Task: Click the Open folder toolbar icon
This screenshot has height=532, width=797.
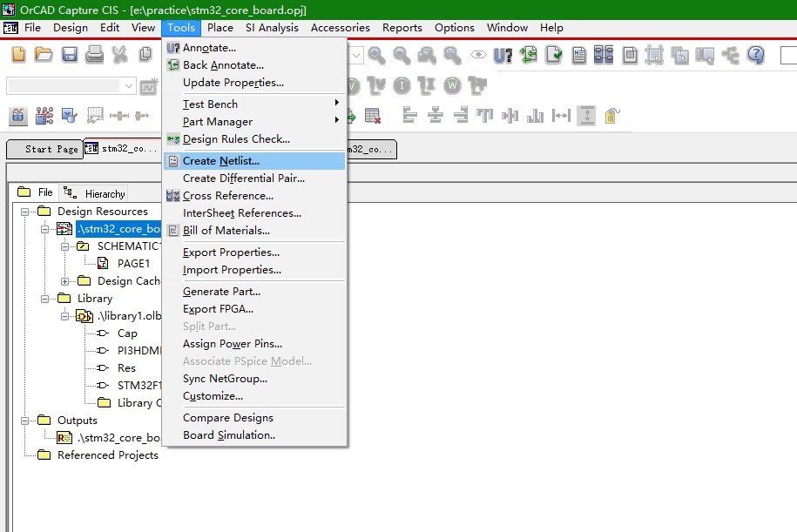Action: (44, 54)
